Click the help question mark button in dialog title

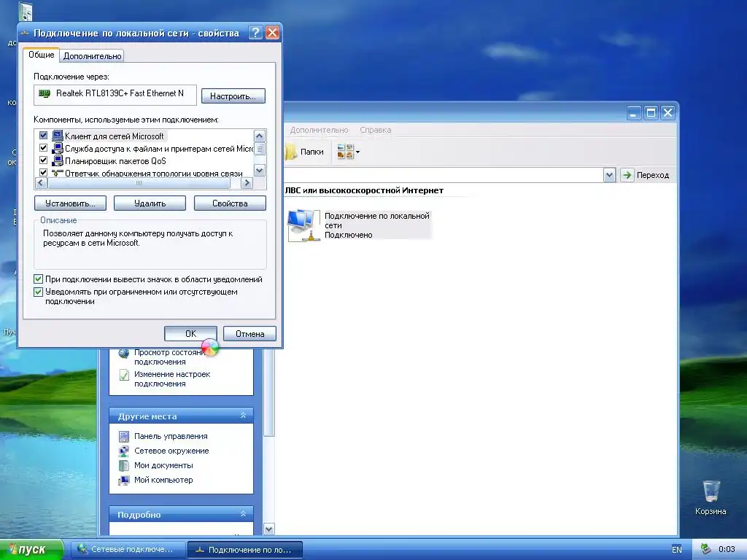coord(255,32)
